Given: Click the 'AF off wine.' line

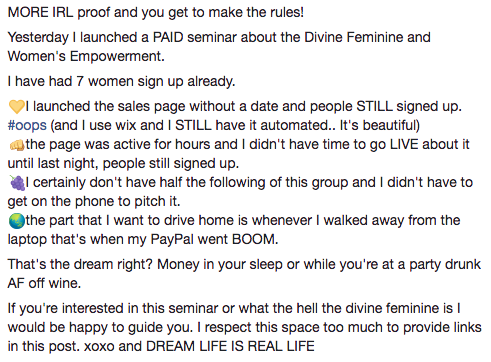Looking at the screenshot, I should [44, 284].
